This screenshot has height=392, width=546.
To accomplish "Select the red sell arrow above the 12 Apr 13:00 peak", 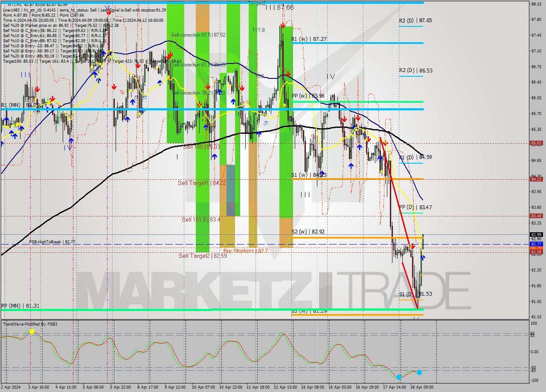I will pyautogui.click(x=283, y=26).
